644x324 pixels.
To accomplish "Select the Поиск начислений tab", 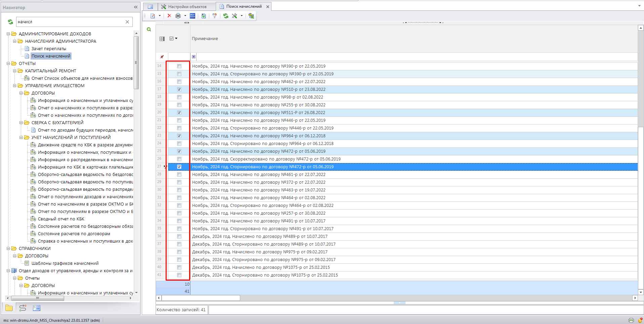I will tap(244, 6).
